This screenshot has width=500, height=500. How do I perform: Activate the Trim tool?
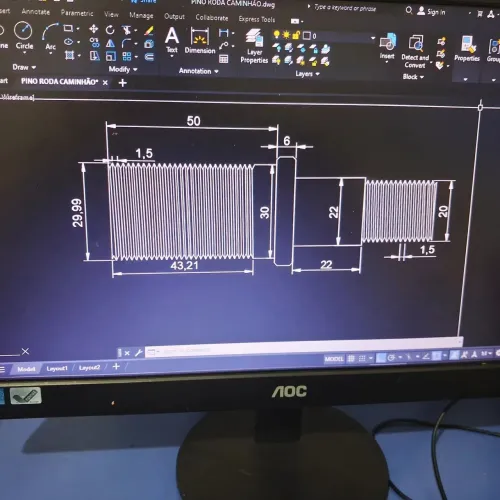pyautogui.click(x=127, y=30)
